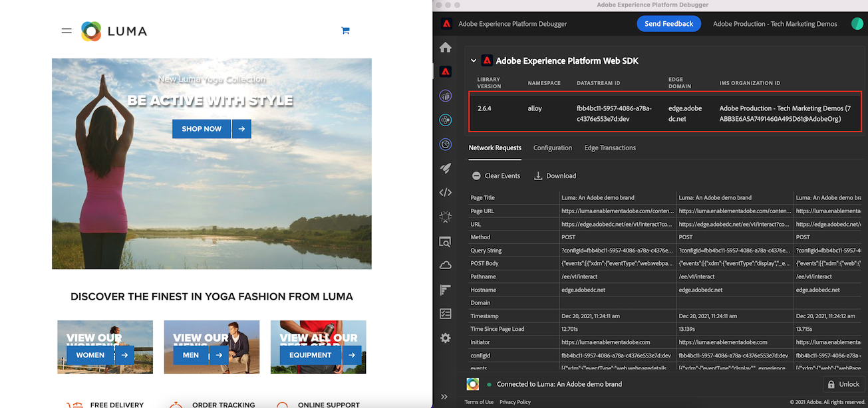868x408 pixels.
Task: Click the View Our Men's thumbnail image
Action: click(x=212, y=347)
